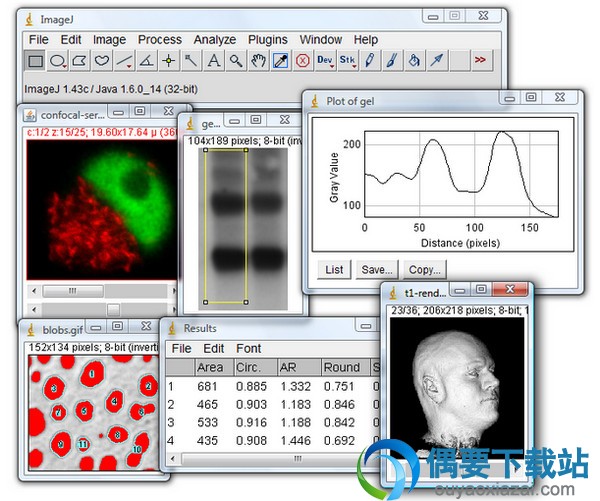Viewport: 600px width, 501px height.
Task: Click bottom-right handle of gel selection
Action: point(246,302)
